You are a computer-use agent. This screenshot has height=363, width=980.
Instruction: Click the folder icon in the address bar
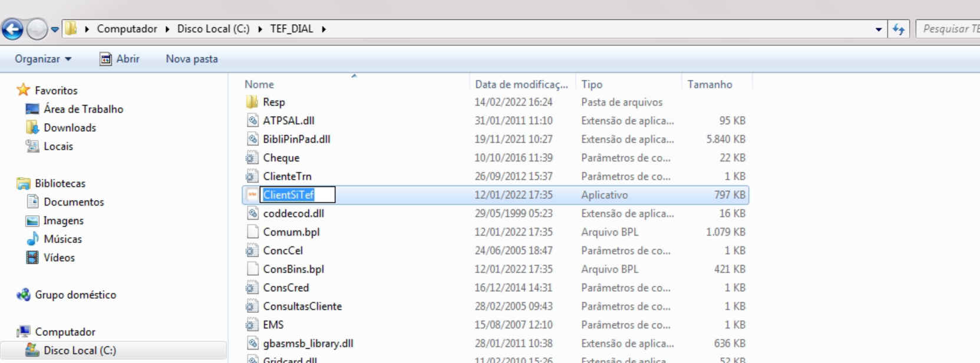(x=71, y=28)
